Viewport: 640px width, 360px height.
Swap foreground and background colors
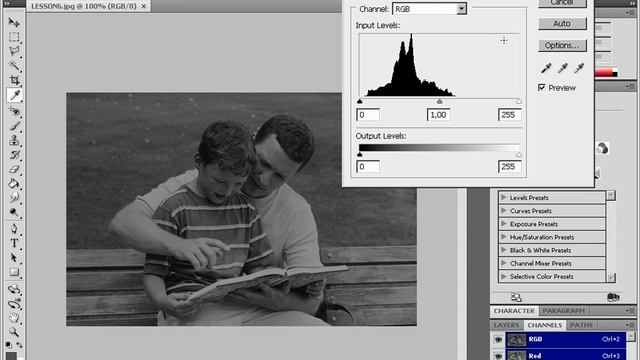pyautogui.click(x=19, y=345)
